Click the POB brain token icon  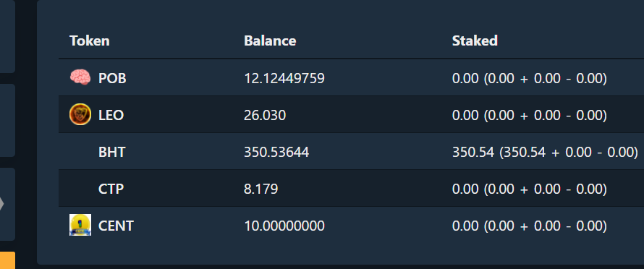tap(80, 77)
